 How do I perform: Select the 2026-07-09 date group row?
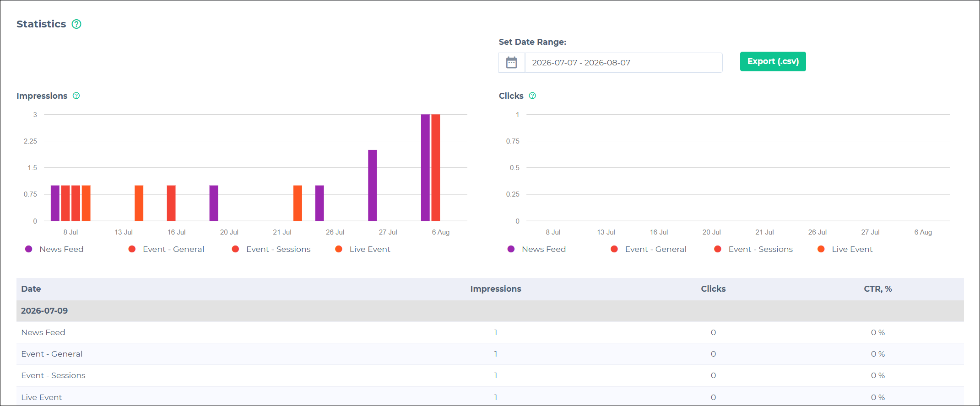tap(490, 311)
